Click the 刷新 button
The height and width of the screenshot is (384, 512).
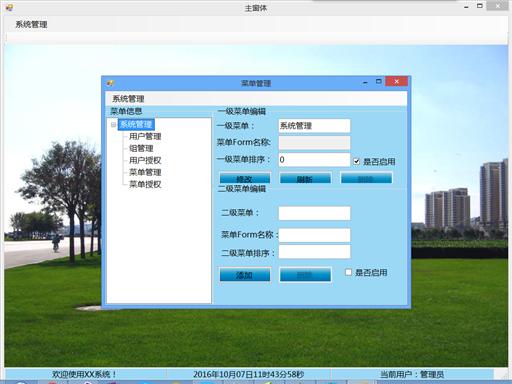(x=306, y=178)
